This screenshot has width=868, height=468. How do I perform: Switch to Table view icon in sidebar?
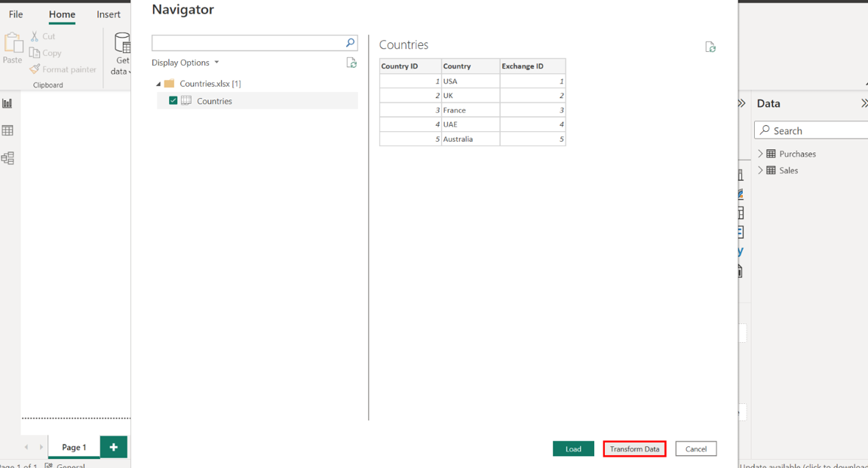[8, 130]
